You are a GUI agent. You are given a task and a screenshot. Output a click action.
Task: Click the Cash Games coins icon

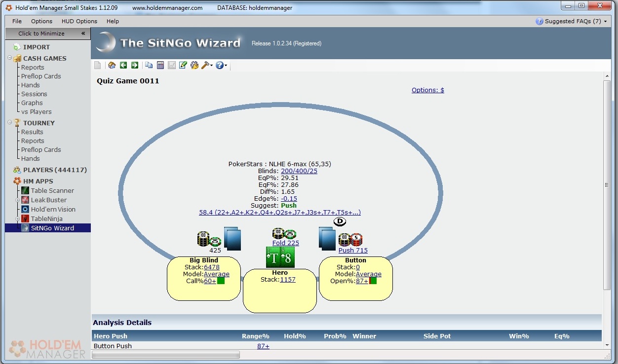[x=17, y=58]
